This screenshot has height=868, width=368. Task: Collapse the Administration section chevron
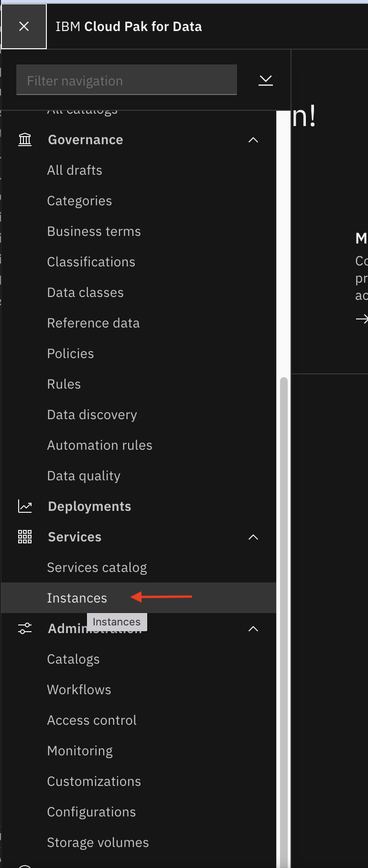tap(253, 629)
